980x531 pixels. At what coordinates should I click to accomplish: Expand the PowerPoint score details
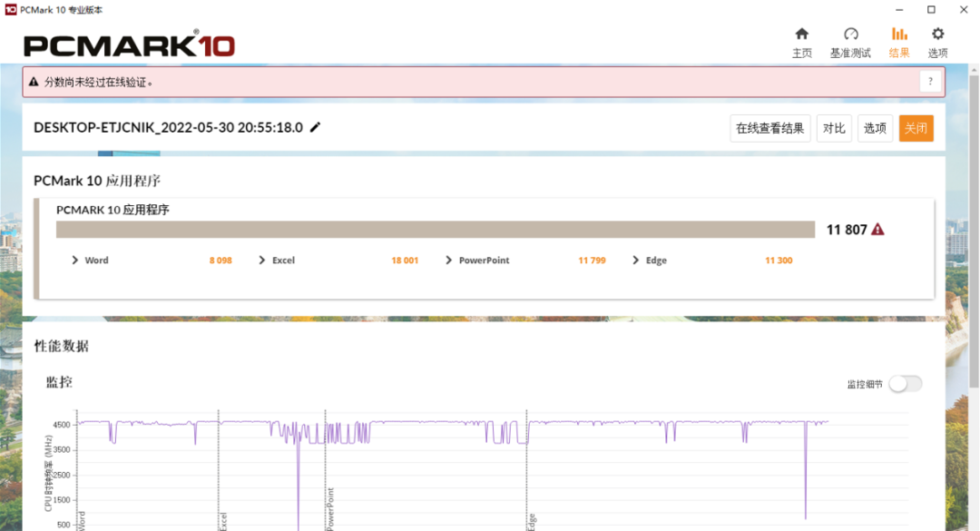tap(449, 261)
